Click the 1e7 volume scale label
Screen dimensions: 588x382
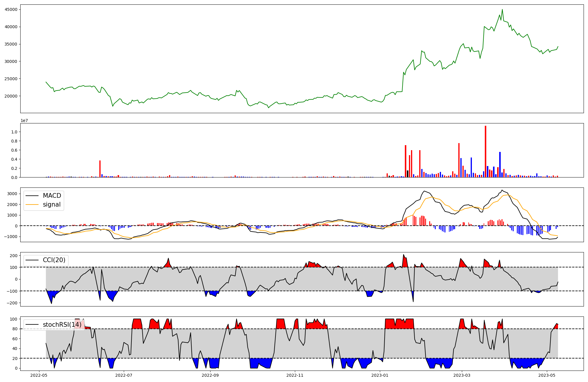pos(24,120)
